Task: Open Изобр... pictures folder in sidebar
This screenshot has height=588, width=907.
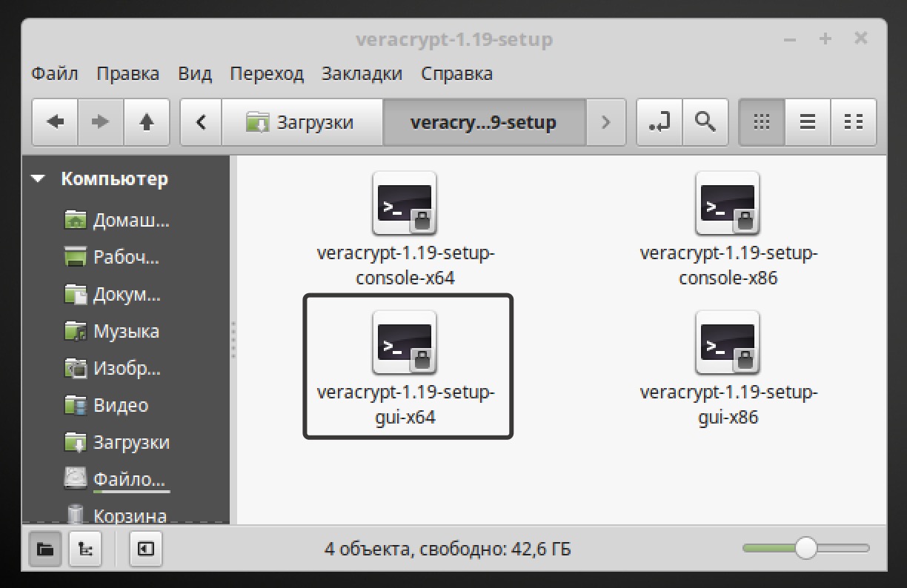Action: pyautogui.click(x=113, y=368)
